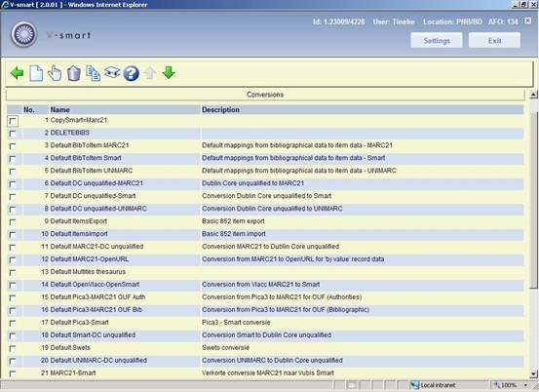Toggle checkbox for Default DC unqualified-MARC21
The width and height of the screenshot is (539, 392).
tap(13, 184)
